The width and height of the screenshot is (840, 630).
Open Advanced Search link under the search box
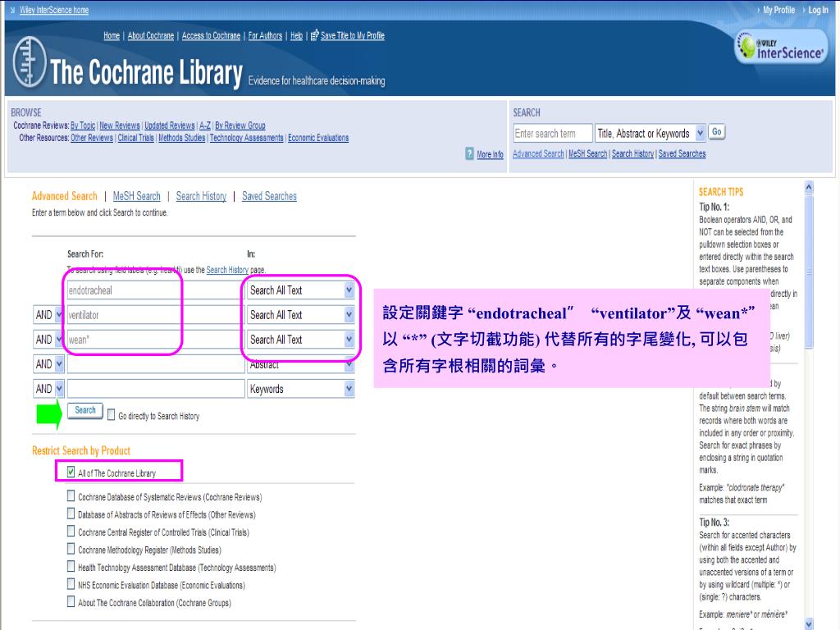[538, 153]
